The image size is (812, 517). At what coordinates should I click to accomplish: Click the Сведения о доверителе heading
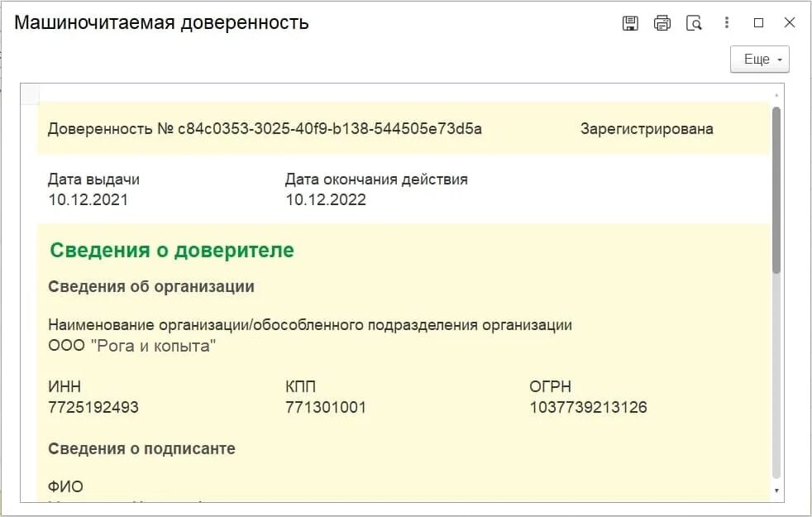[x=172, y=250]
